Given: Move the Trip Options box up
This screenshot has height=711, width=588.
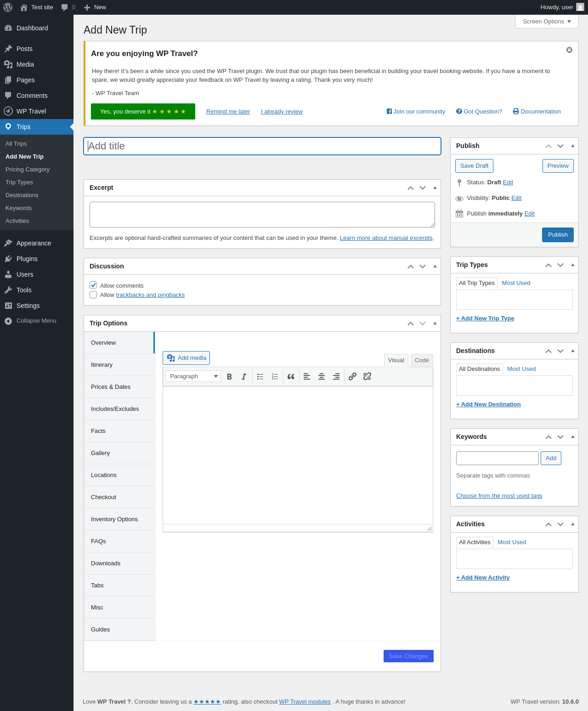Looking at the screenshot, I should coord(411,324).
